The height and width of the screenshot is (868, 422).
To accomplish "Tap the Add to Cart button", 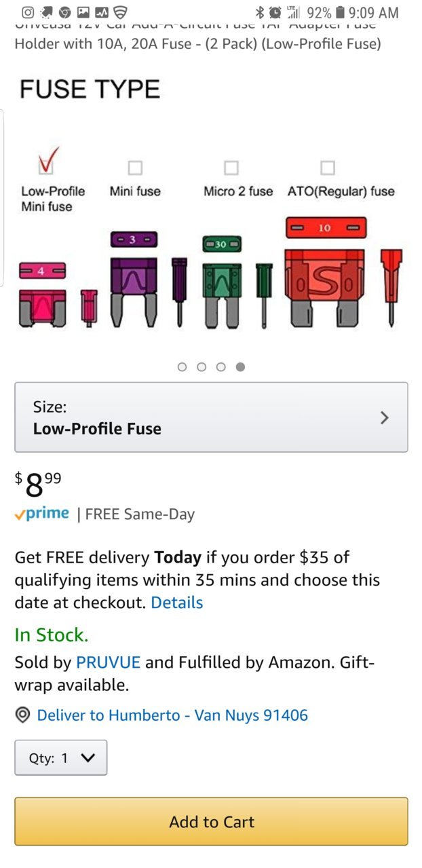I will coord(211,821).
